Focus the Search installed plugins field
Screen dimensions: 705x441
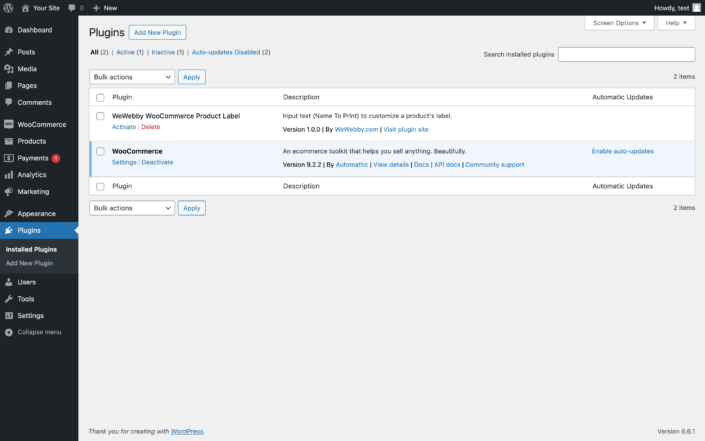click(626, 55)
